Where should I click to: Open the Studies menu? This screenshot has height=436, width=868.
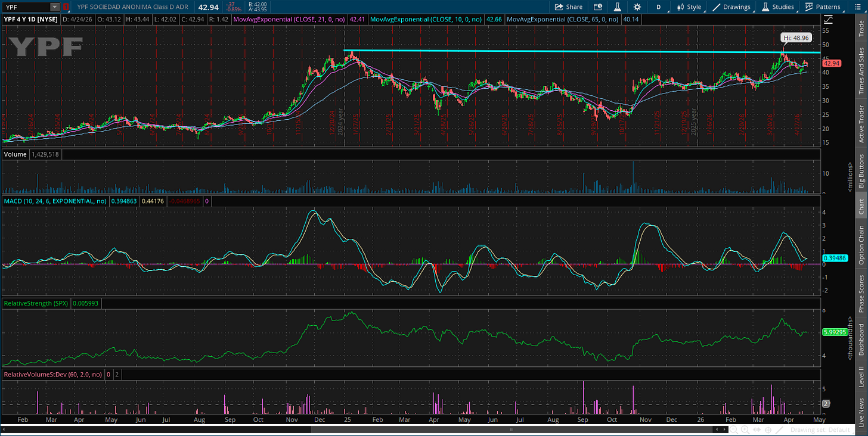pyautogui.click(x=778, y=7)
